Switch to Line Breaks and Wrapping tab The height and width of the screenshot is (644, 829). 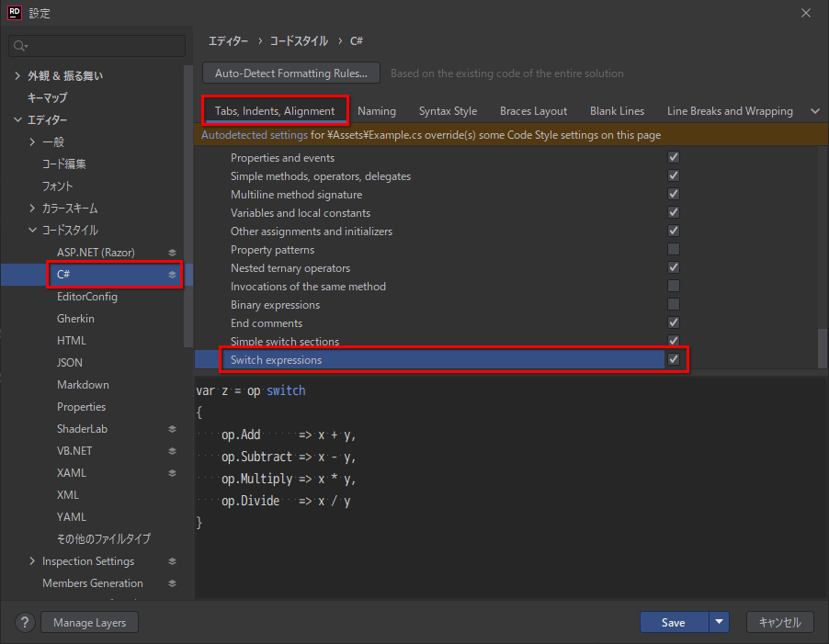pos(730,111)
